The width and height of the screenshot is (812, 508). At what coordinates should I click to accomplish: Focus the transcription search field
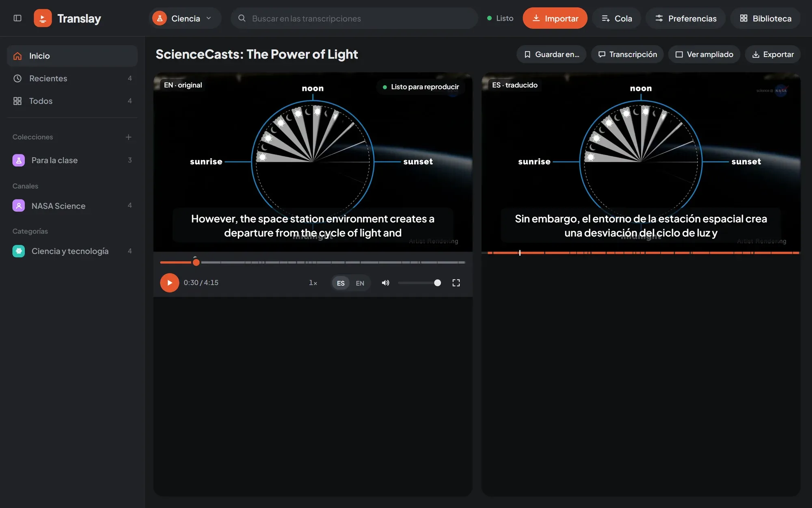click(x=354, y=18)
